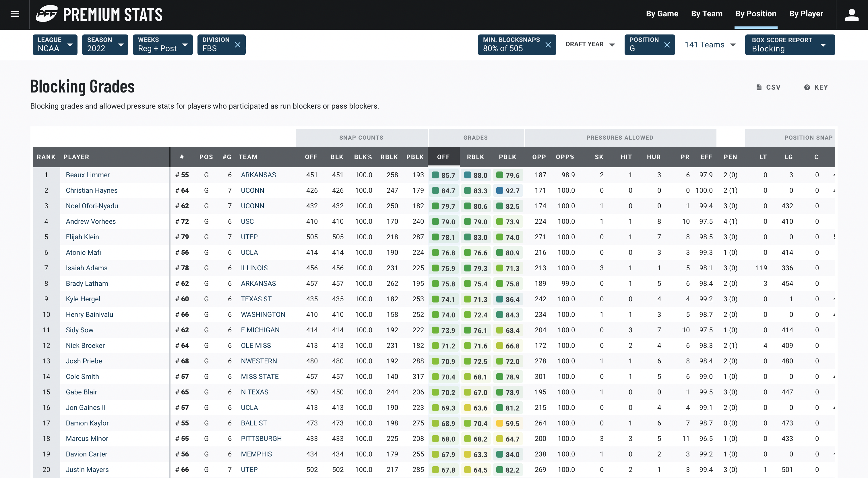Download the CSV file
Screen dimensions: 868x478
point(768,87)
